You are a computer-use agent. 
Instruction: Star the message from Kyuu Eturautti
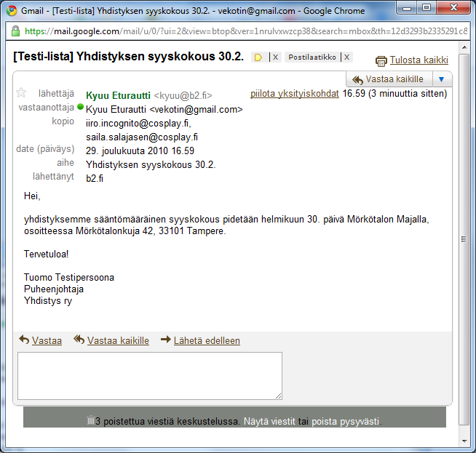tap(21, 93)
